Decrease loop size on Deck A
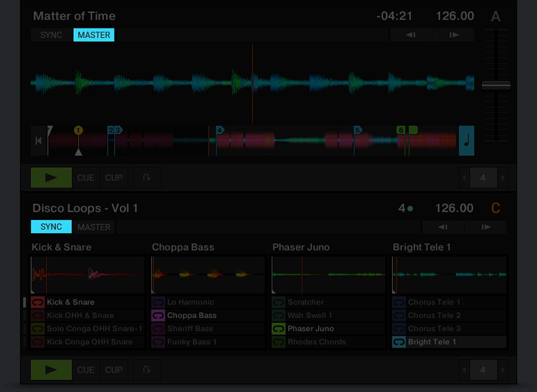The width and height of the screenshot is (537, 392). point(464,177)
